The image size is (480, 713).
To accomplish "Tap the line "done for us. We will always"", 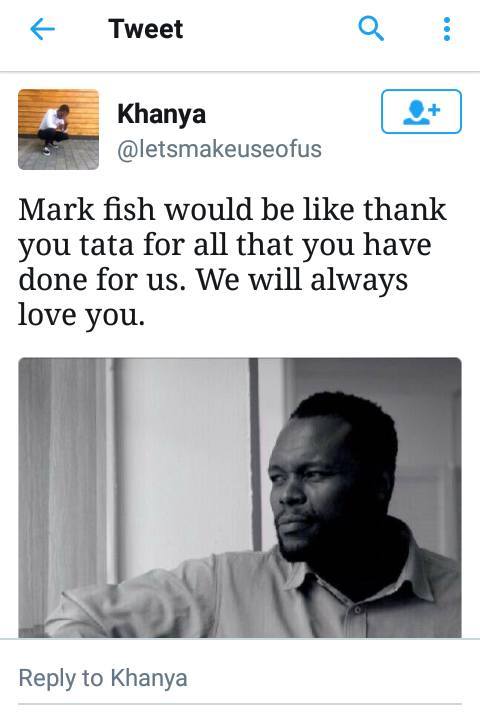I will (x=213, y=280).
